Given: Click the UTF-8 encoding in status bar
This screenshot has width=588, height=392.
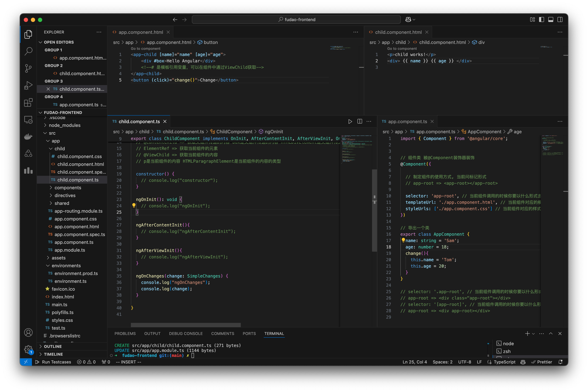Looking at the screenshot, I should tap(465, 362).
